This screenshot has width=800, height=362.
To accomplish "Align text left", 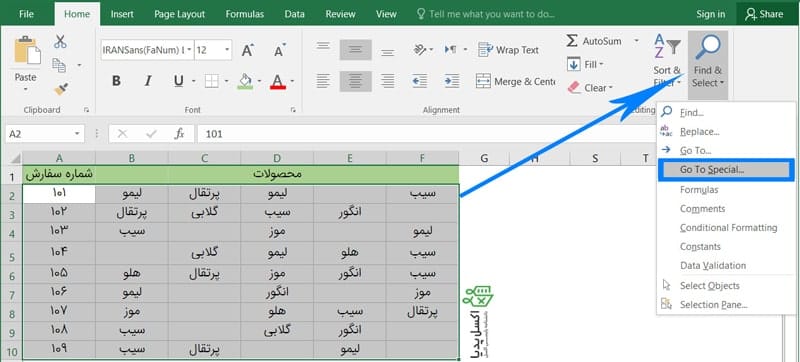I will point(323,81).
